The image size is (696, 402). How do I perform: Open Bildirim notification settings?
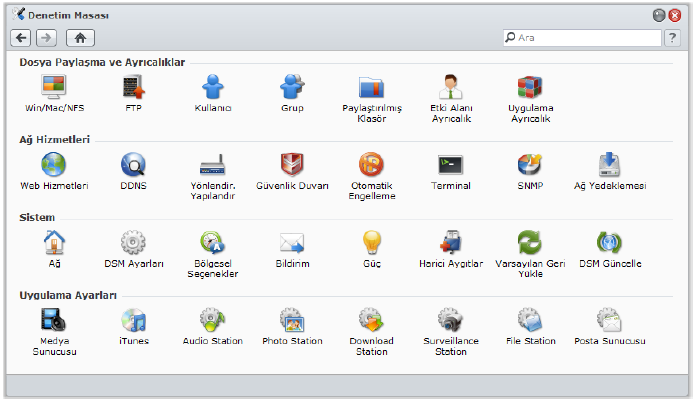(292, 243)
